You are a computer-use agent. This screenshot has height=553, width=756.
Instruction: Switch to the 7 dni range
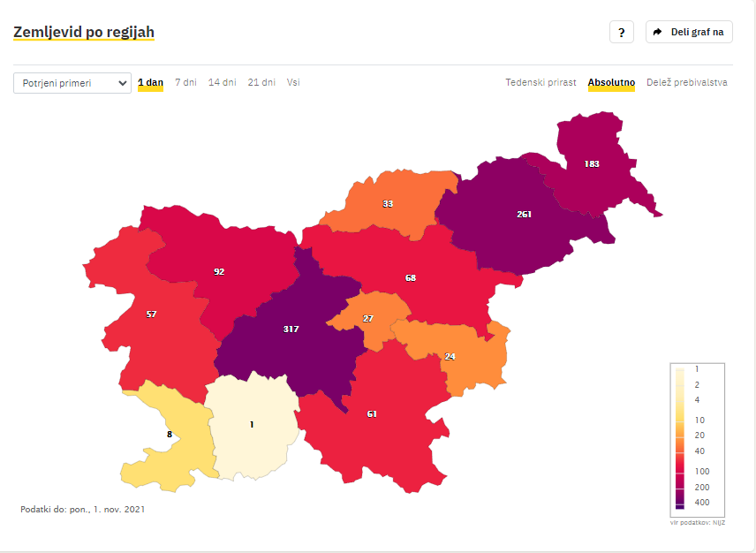pos(185,82)
